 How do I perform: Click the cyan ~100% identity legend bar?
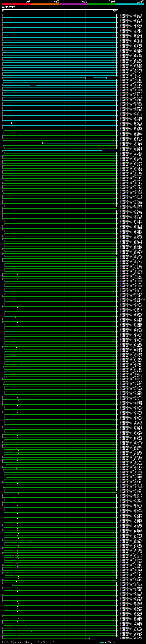click(130, 4)
